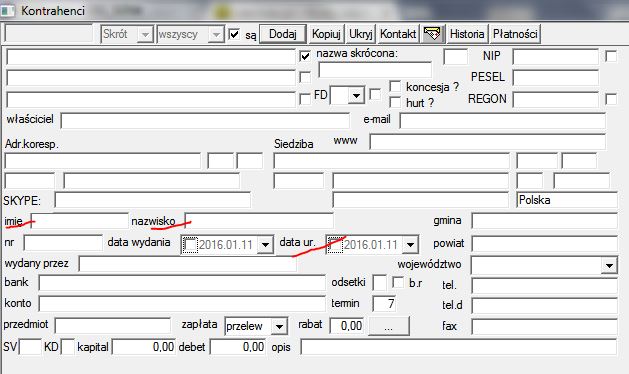Expand the 'województwo' dropdown
The height and width of the screenshot is (374, 629).
(609, 265)
